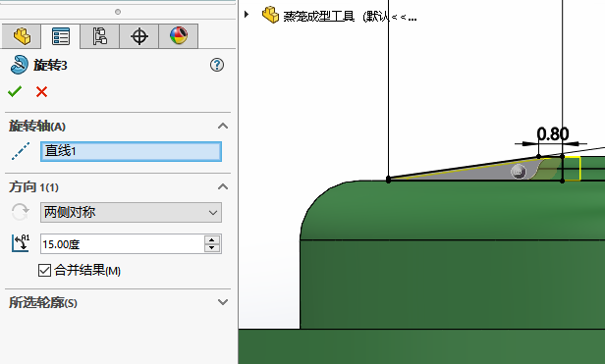
Task: Click the revolve feature icon beside 旋转3
Action: point(19,65)
